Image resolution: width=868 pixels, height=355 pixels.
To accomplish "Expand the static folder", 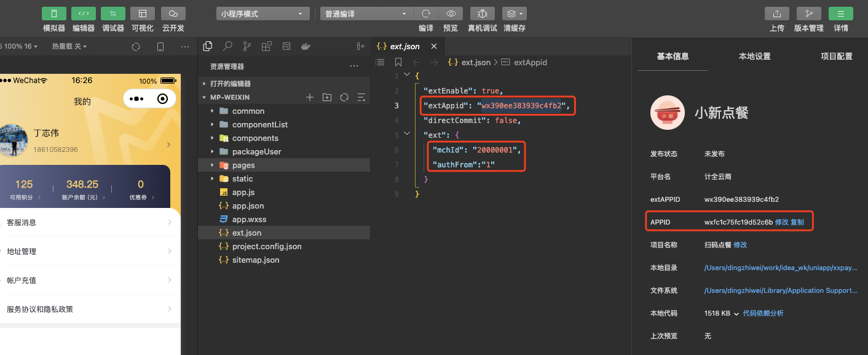I will tap(284, 179).
